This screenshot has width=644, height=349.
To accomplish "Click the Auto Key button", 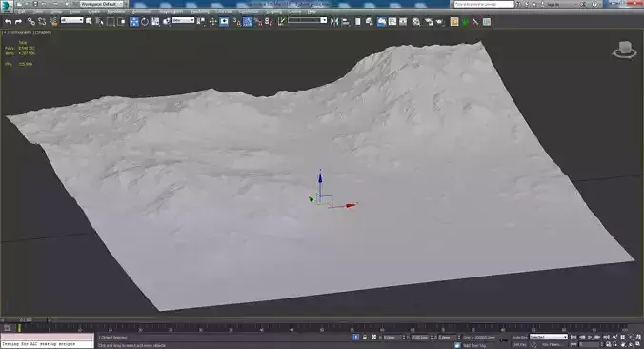I will pyautogui.click(x=519, y=337).
